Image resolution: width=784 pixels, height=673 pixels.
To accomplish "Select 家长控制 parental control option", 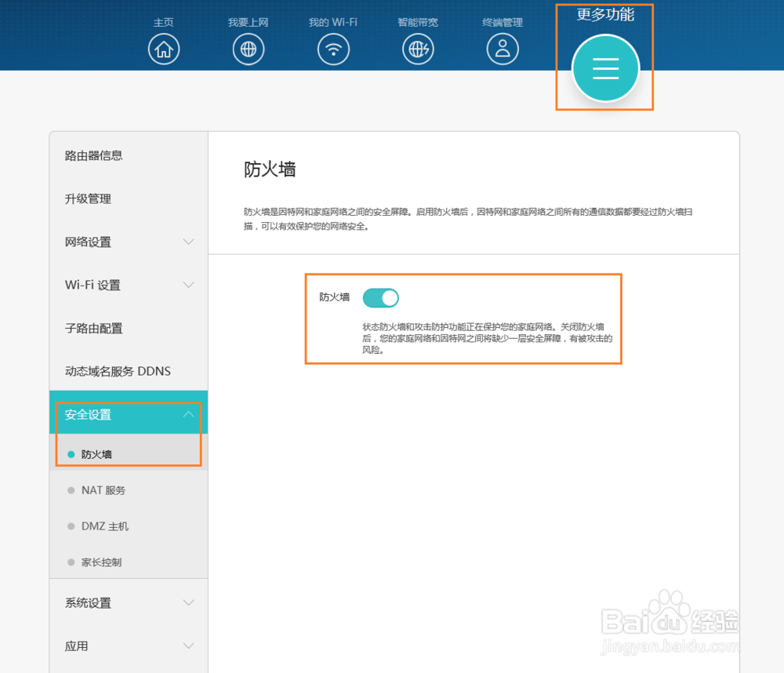I will click(71, 562).
